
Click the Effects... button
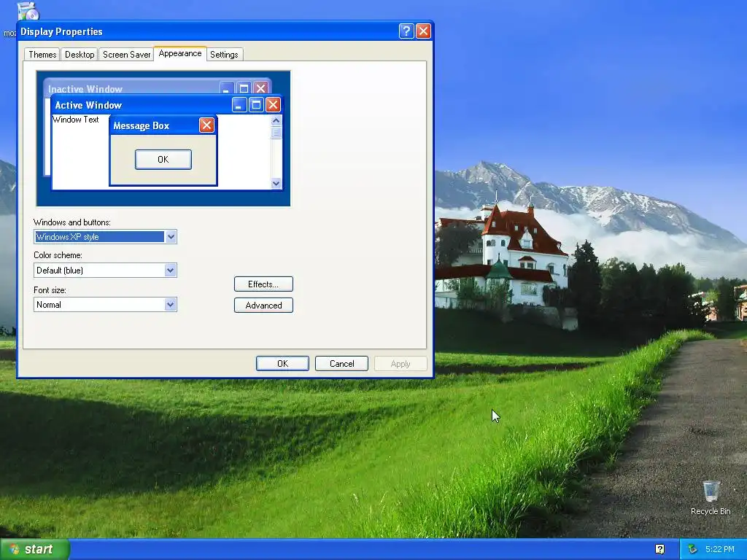click(263, 284)
